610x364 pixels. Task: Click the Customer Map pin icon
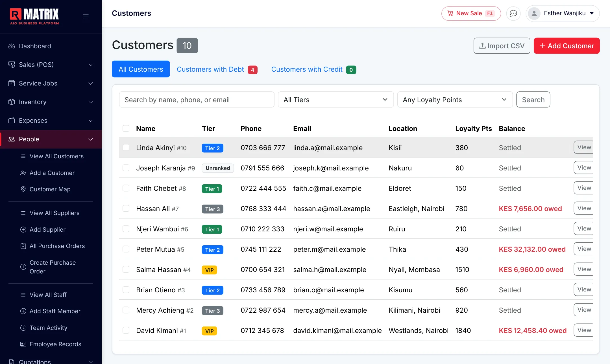[x=23, y=189]
